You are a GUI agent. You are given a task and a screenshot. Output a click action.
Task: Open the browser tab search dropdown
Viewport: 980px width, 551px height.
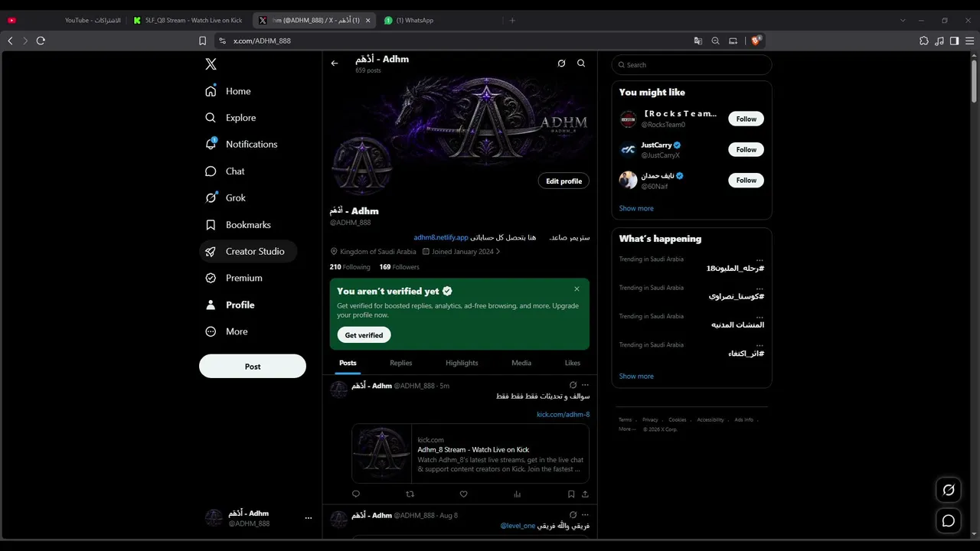903,21
